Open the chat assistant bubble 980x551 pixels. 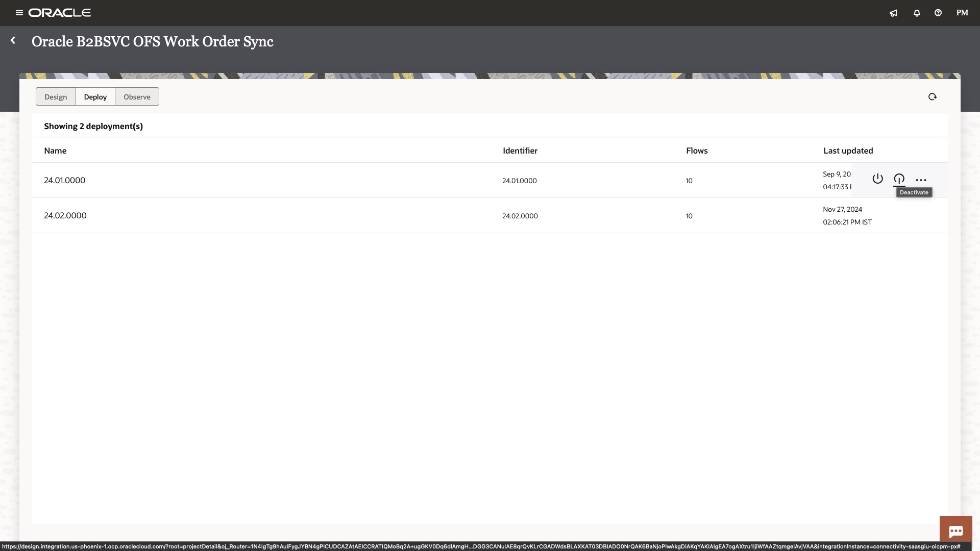tap(955, 531)
